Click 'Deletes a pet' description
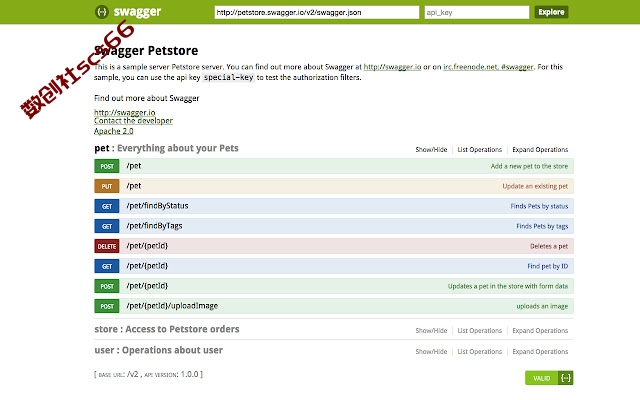640x400 pixels. (x=549, y=246)
